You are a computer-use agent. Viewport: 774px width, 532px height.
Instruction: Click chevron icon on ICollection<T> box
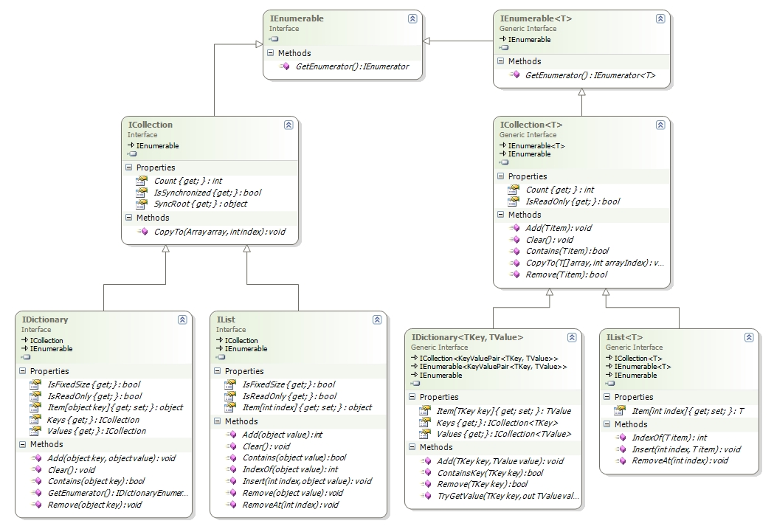point(660,125)
